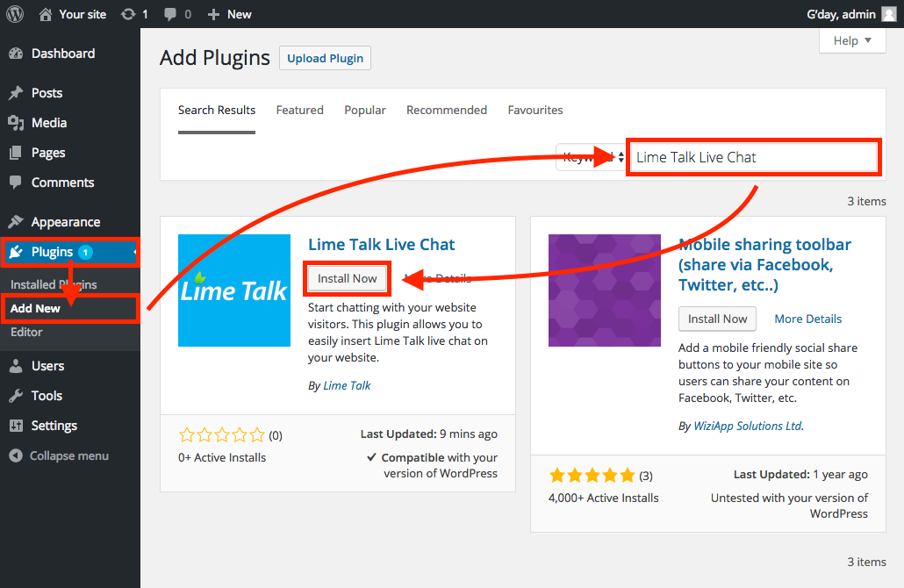The width and height of the screenshot is (904, 588).
Task: Open the Tools menu item
Action: 47,396
